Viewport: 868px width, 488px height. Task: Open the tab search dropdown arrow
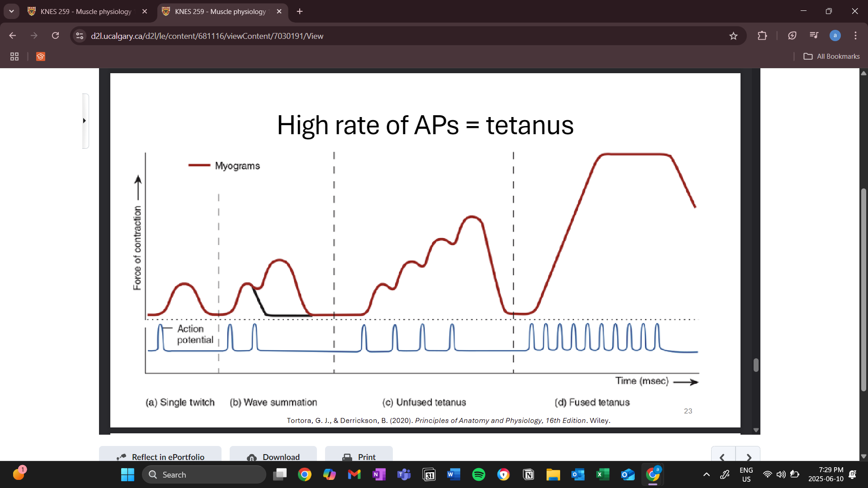point(11,11)
